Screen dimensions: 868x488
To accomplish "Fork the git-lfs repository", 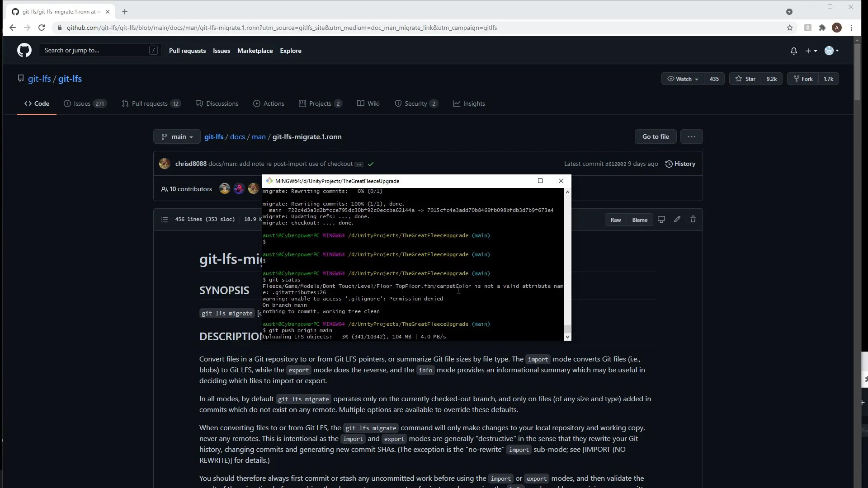I will coord(803,79).
